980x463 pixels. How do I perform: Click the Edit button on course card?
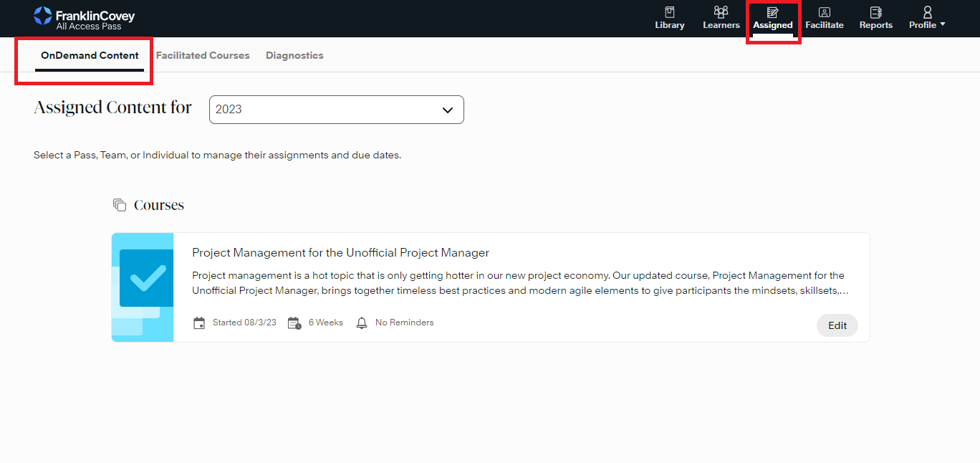837,325
